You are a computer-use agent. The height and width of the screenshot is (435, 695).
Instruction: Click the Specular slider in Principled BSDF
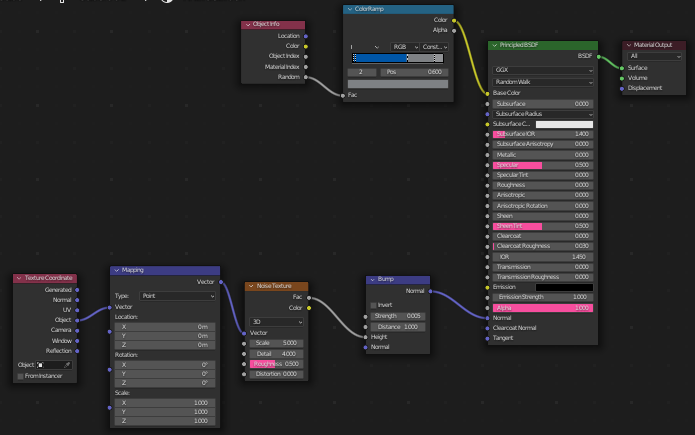543,165
